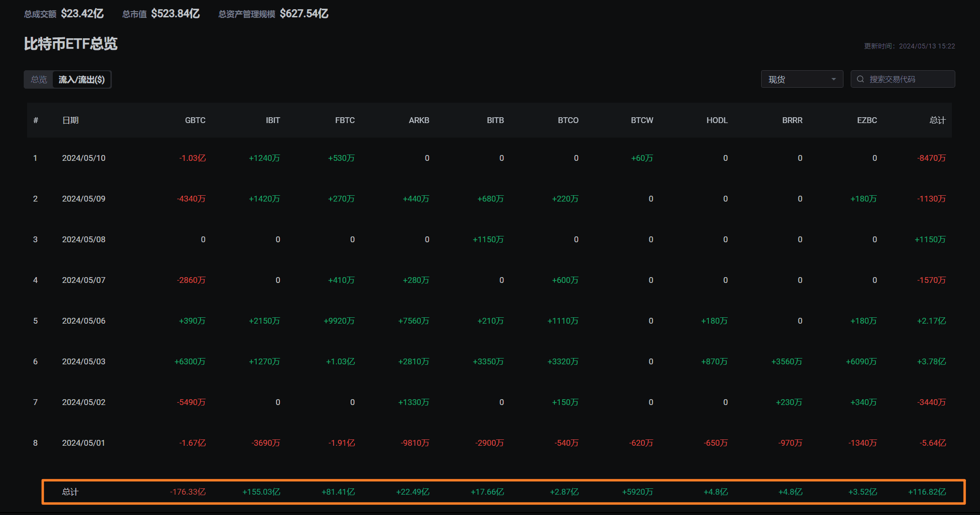The width and height of the screenshot is (980, 515).
Task: Open the 现货 dropdown
Action: click(x=802, y=79)
